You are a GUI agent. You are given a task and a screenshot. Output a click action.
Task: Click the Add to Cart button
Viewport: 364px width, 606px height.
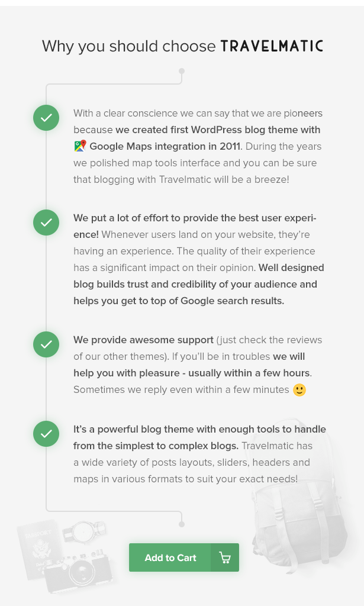point(184,557)
